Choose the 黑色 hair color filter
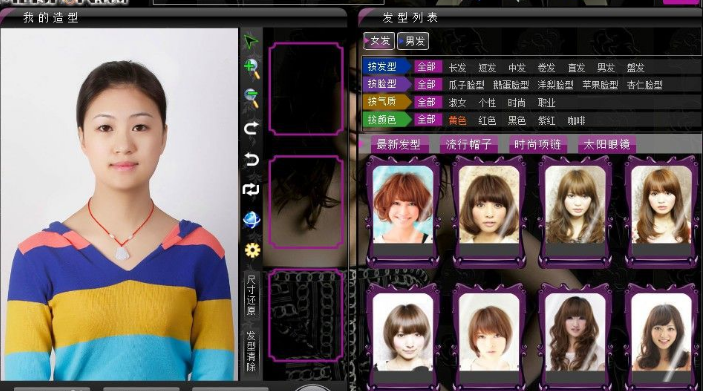 516,120
